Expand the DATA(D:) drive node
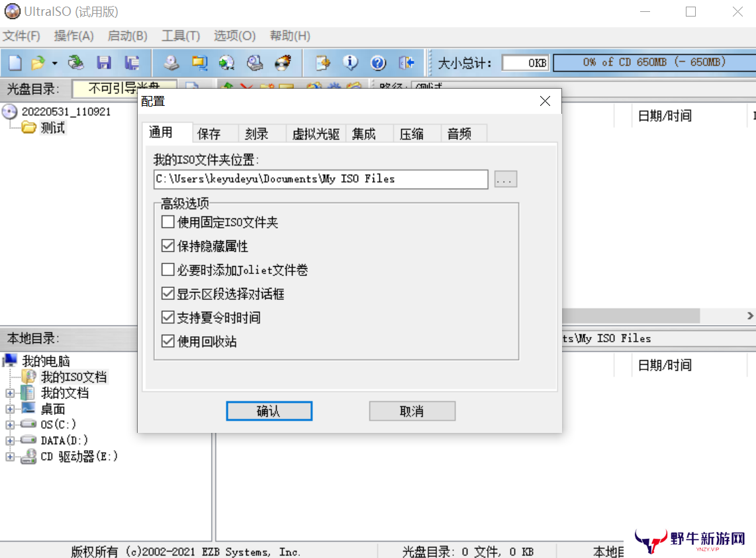 [10, 441]
